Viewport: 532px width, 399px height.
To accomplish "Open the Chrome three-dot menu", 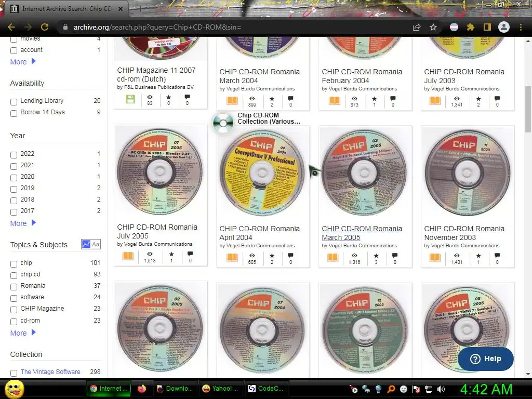I will pyautogui.click(x=521, y=27).
